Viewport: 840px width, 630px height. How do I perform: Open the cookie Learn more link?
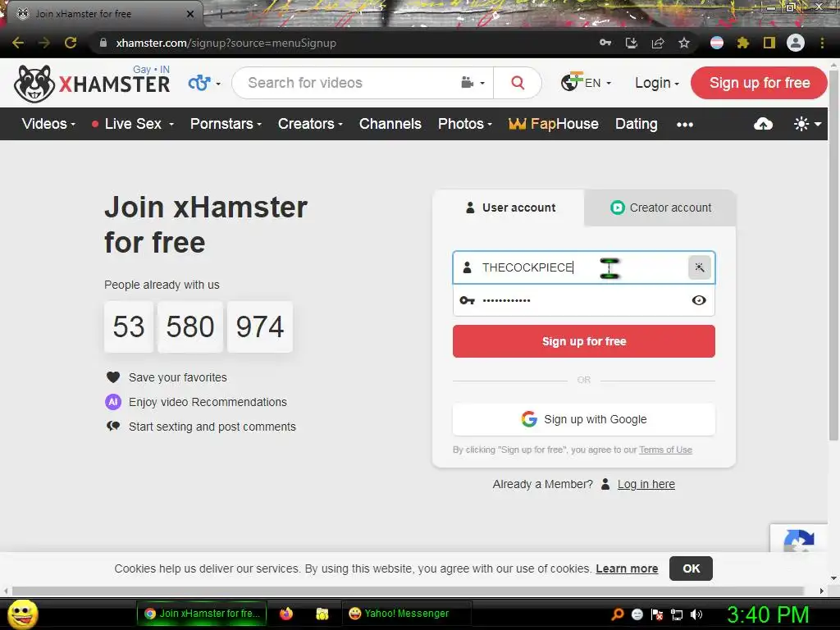(627, 568)
